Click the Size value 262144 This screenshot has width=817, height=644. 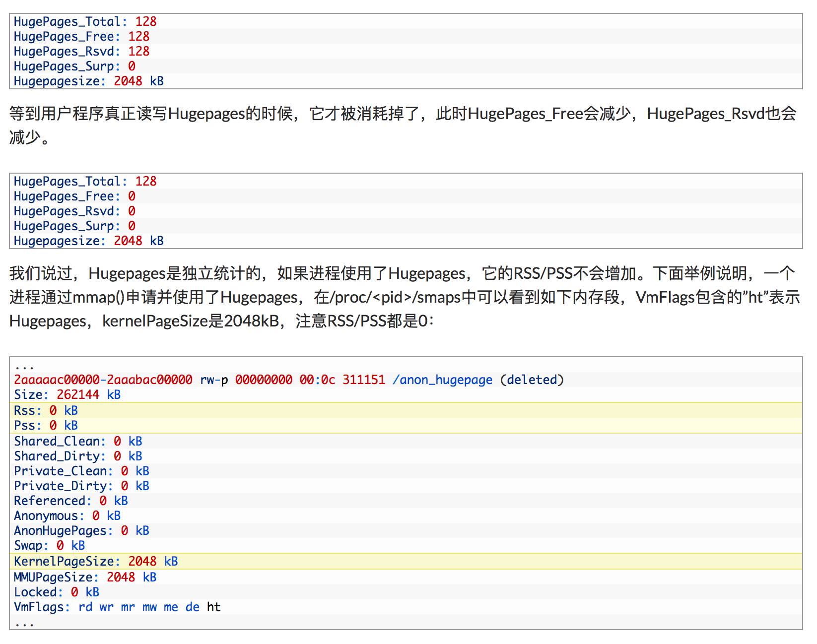pos(77,395)
